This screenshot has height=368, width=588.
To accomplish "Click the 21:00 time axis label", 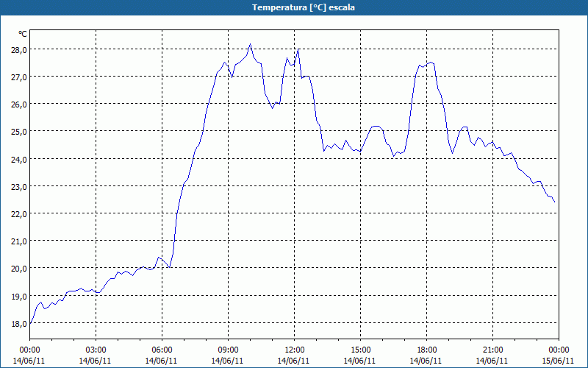I will (x=492, y=350).
